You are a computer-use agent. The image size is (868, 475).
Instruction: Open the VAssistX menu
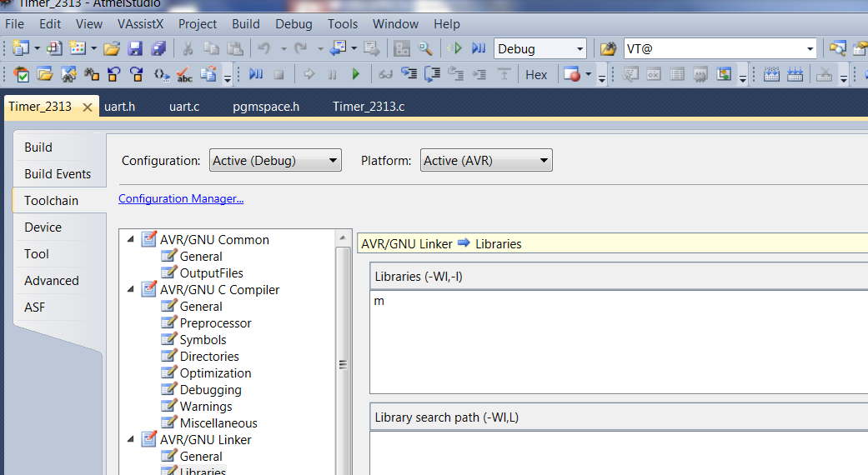141,24
